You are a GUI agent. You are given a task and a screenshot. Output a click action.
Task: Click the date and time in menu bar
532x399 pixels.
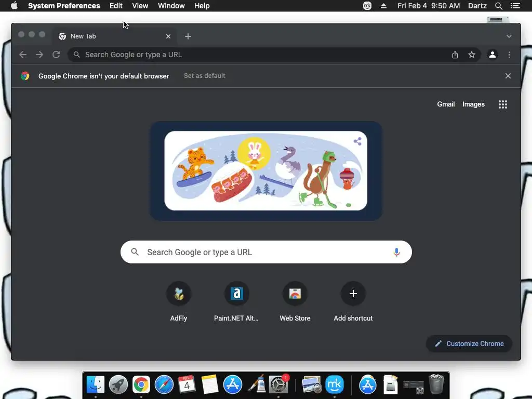pyautogui.click(x=429, y=6)
